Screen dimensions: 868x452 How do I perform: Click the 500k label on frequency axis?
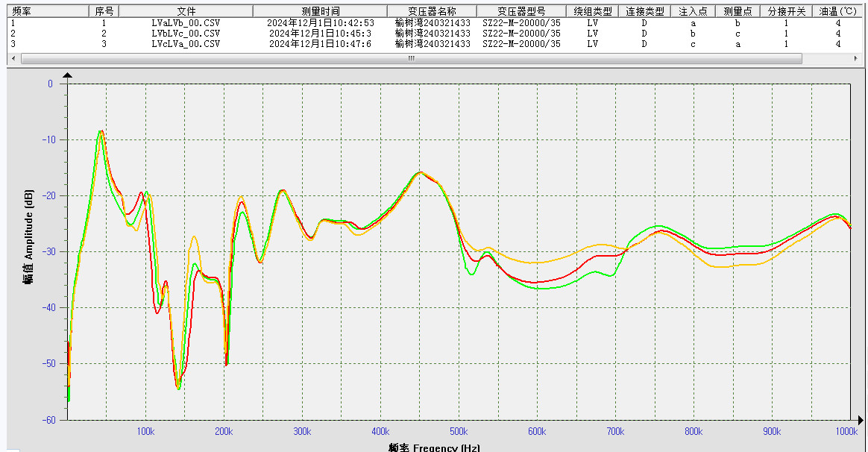click(x=459, y=432)
